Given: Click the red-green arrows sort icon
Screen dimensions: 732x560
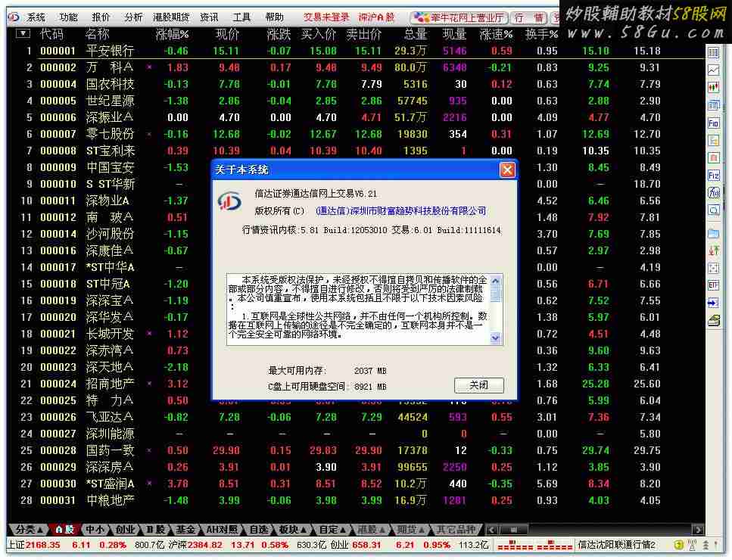Looking at the screenshot, I should pos(713,250).
